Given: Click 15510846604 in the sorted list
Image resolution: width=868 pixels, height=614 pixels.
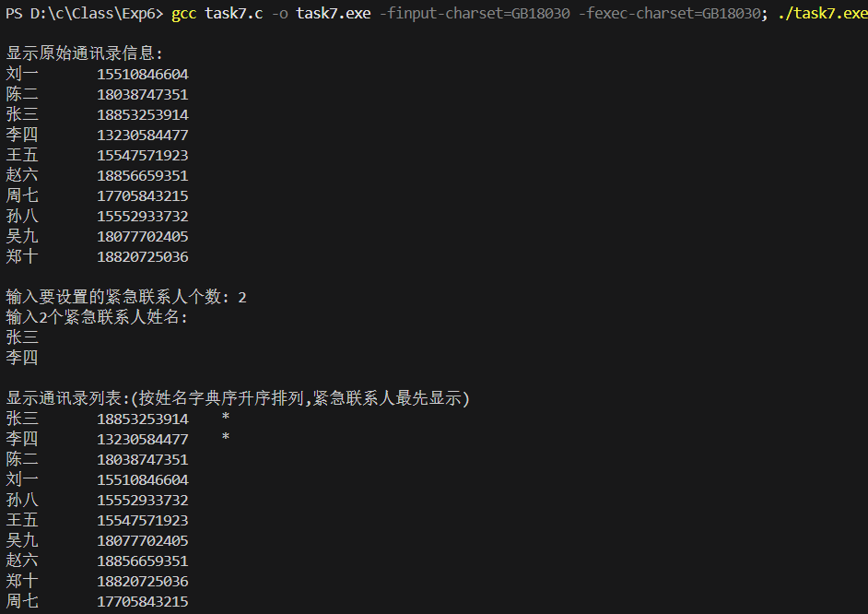Looking at the screenshot, I should click(143, 480).
